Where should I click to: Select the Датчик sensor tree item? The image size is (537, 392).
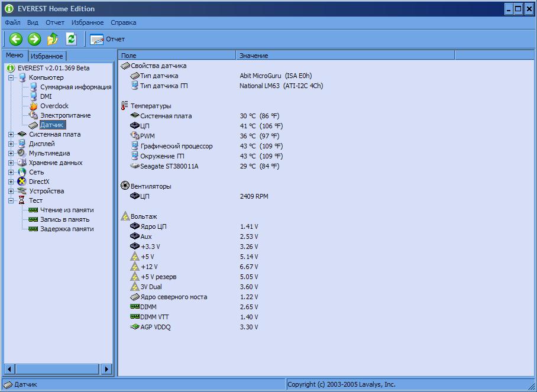[x=51, y=125]
